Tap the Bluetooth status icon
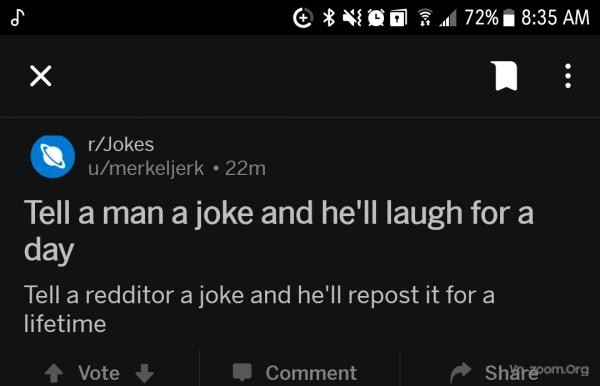Image resolution: width=600 pixels, height=386 pixels. point(329,18)
